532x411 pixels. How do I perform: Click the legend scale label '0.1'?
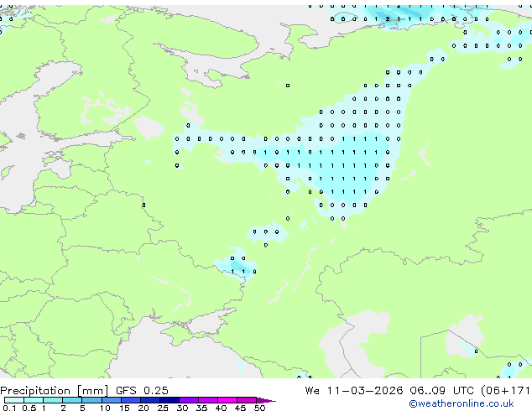click(x=9, y=408)
